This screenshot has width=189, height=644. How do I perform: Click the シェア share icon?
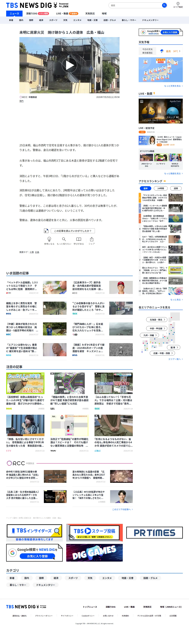pos(92,239)
